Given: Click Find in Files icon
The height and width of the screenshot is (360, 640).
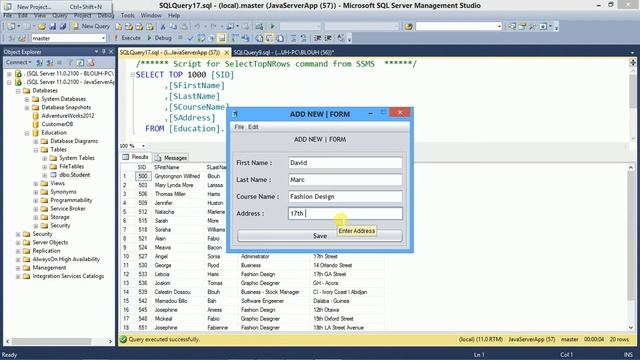Looking at the screenshot, I should [x=409, y=27].
